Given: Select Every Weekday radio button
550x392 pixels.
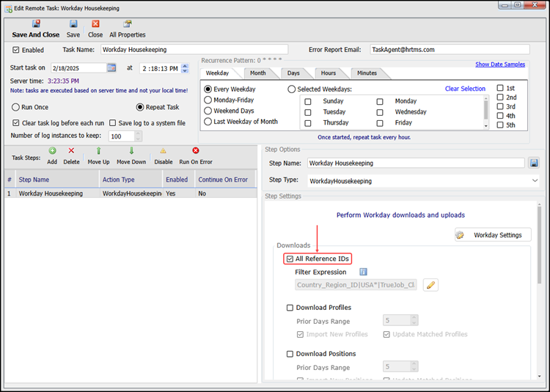Looking at the screenshot, I should point(208,89).
